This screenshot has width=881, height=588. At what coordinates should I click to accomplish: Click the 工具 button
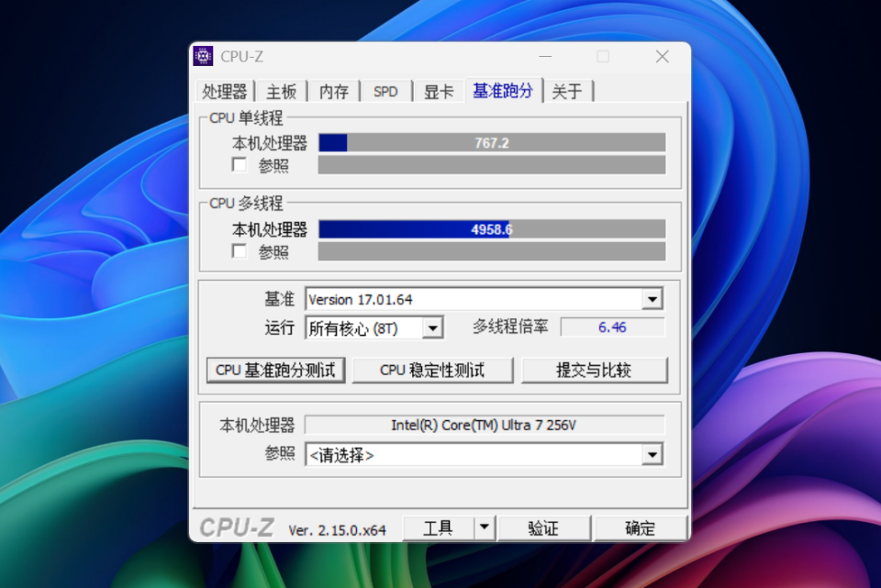point(439,527)
